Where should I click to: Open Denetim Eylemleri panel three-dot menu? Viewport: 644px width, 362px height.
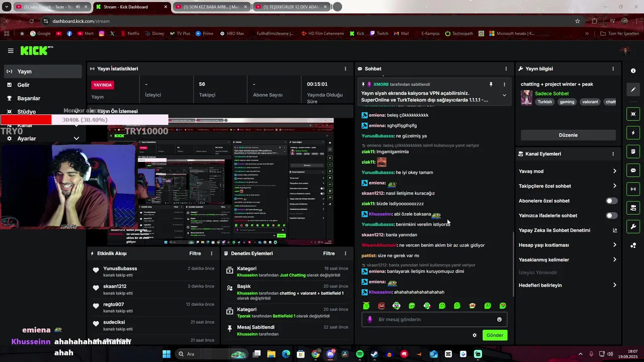tap(345, 253)
